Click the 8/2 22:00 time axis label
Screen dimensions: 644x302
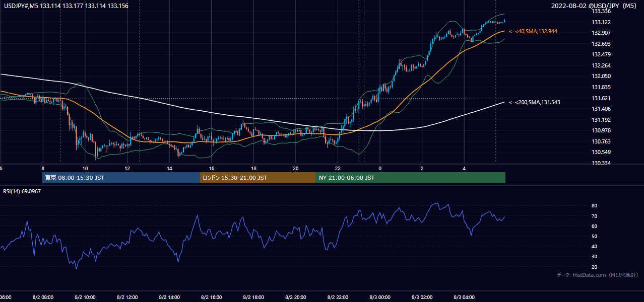338,297
